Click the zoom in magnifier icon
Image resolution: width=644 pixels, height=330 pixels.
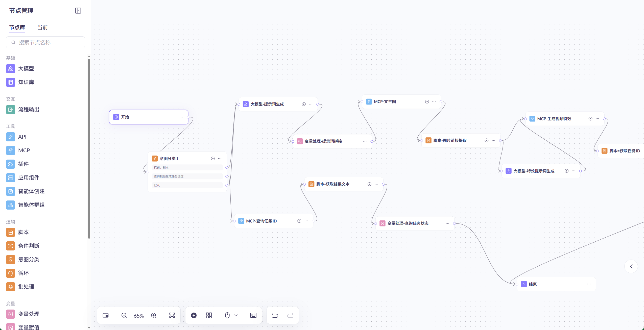point(154,315)
